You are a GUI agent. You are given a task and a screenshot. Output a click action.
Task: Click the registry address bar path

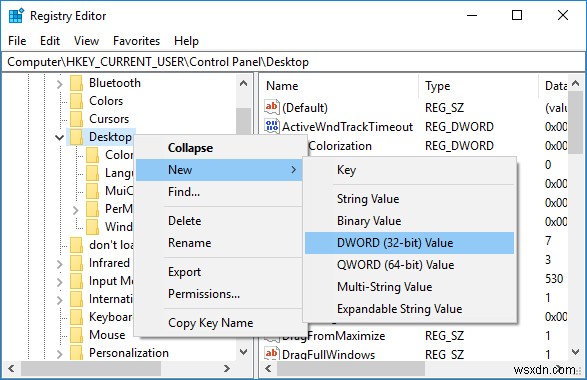pos(293,62)
